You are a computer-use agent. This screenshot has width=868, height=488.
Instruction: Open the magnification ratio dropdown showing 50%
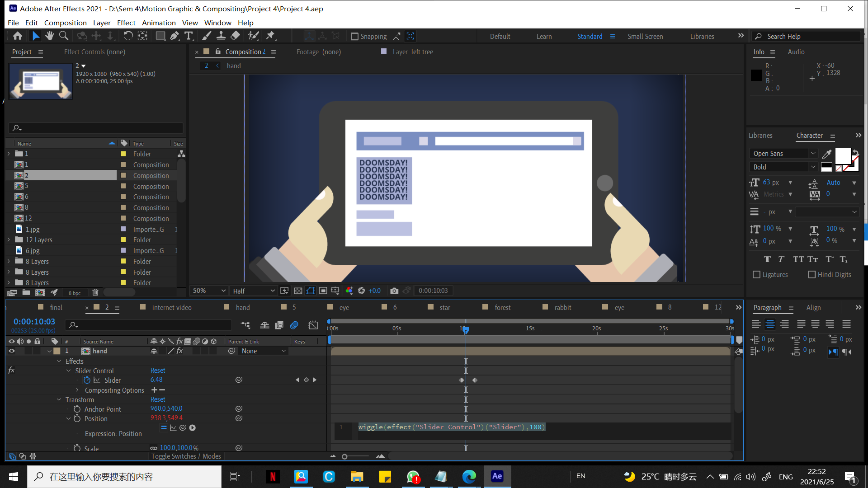pyautogui.click(x=208, y=291)
